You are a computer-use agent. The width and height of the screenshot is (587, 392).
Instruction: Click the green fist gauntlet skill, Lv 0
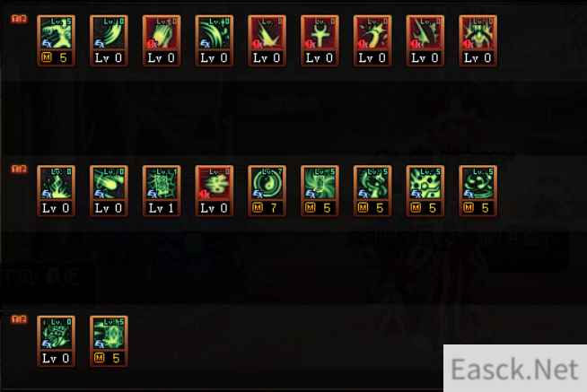pos(57,341)
